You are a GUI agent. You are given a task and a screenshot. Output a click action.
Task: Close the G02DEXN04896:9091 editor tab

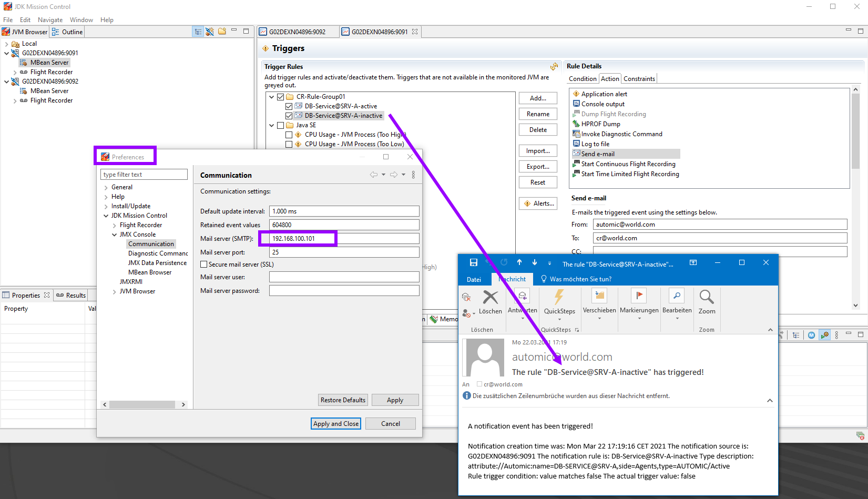415,32
